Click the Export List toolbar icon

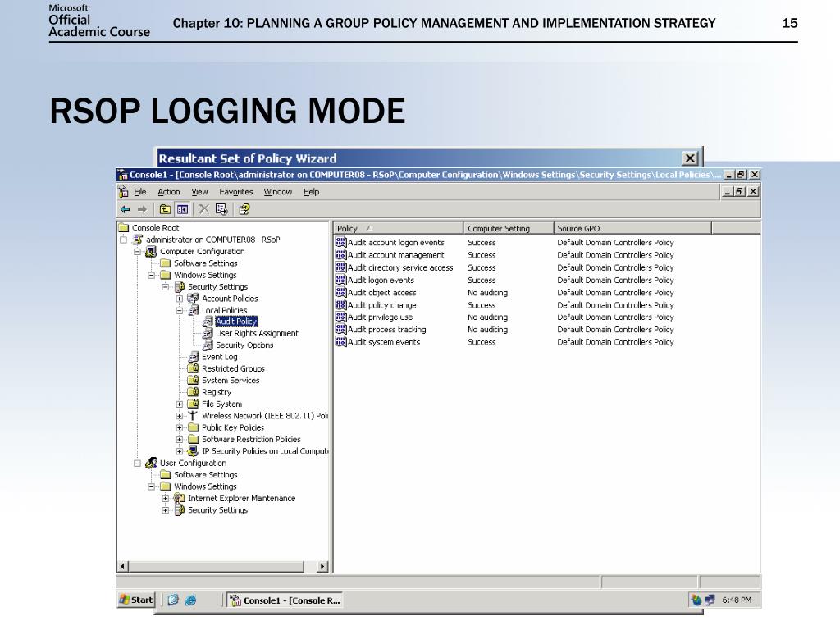(221, 209)
